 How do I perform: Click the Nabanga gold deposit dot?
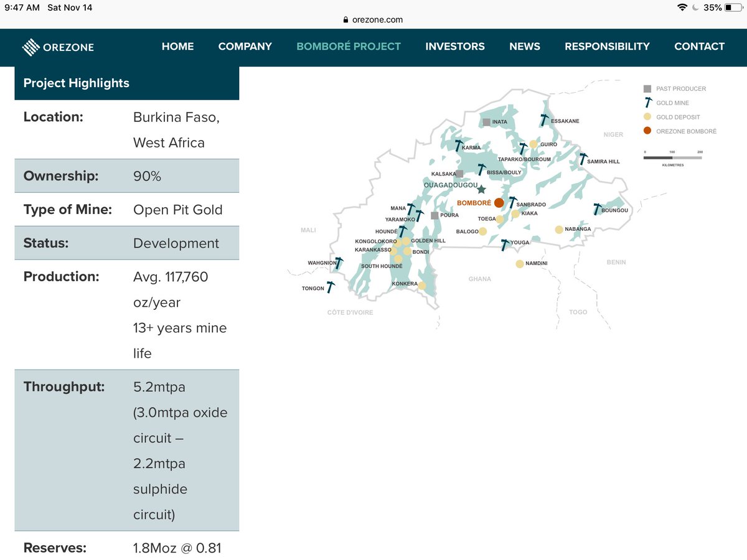coord(559,230)
